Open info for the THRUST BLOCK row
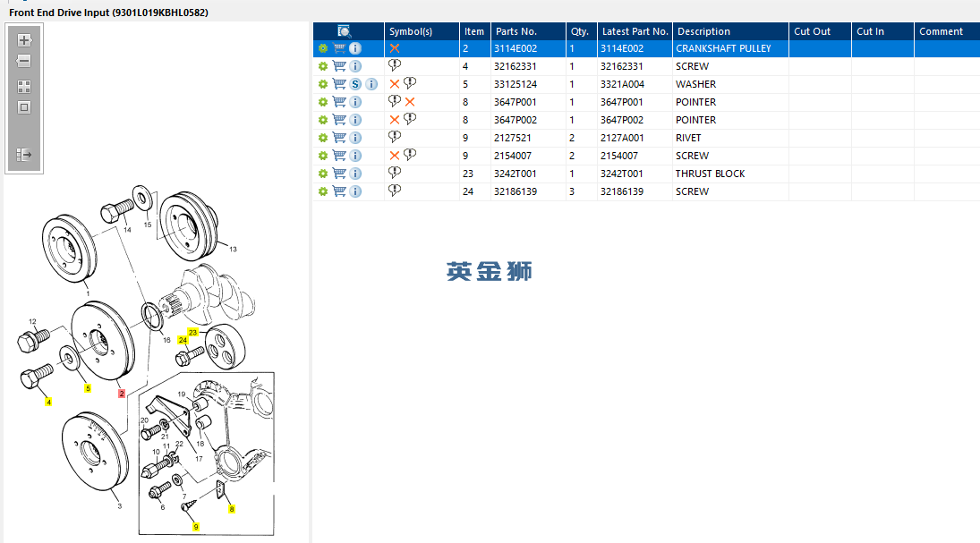This screenshot has height=543, width=980. click(x=355, y=174)
